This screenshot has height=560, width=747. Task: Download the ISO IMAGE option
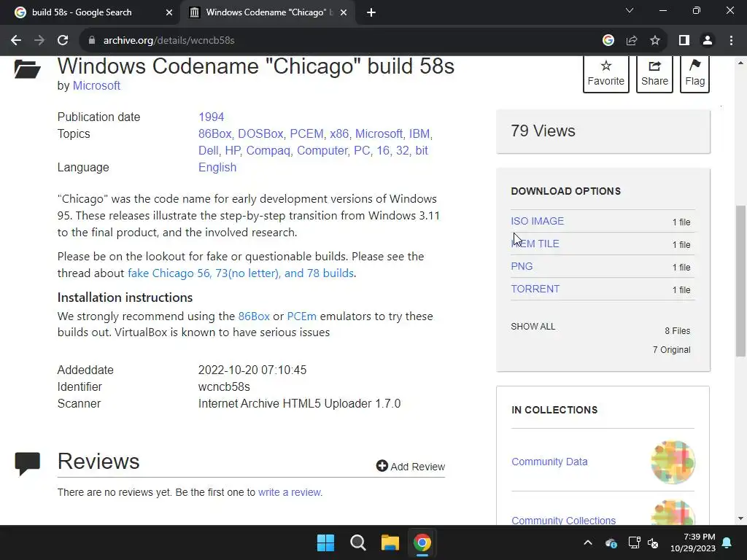point(538,222)
